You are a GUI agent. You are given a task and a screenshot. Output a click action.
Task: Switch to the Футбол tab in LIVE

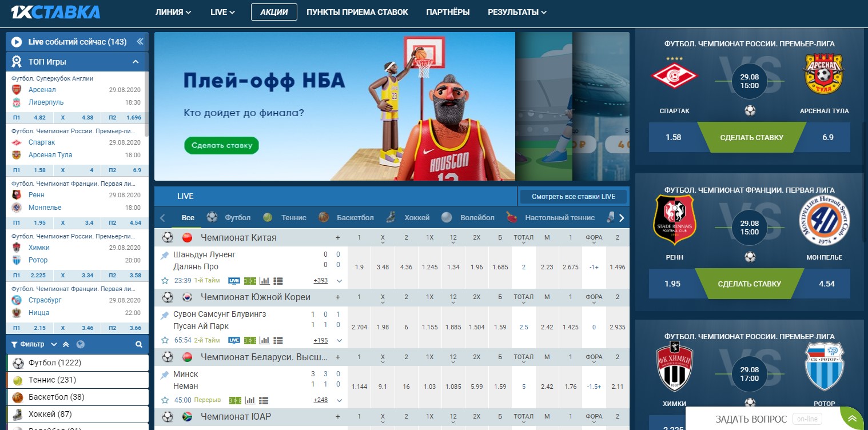(229, 218)
